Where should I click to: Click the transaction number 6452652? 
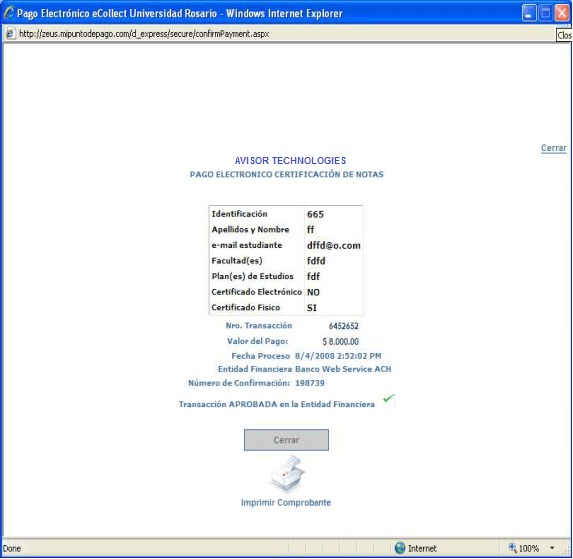point(344,326)
